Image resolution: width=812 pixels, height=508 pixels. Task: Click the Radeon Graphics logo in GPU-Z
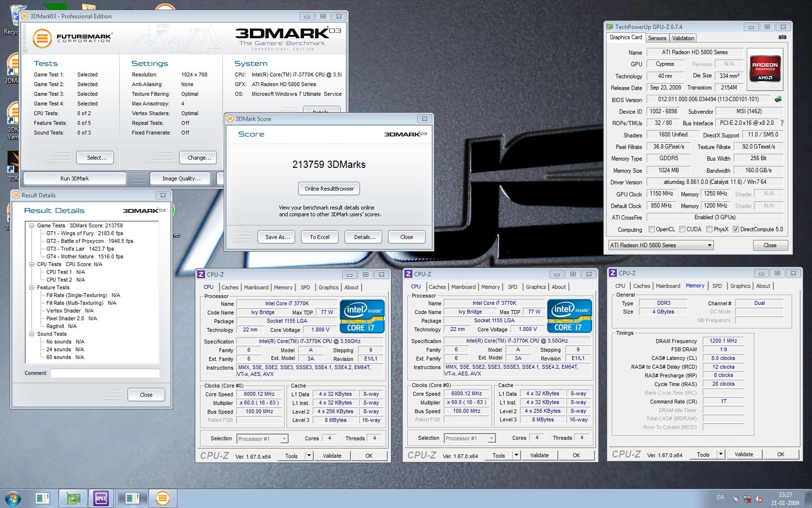pyautogui.click(x=765, y=70)
